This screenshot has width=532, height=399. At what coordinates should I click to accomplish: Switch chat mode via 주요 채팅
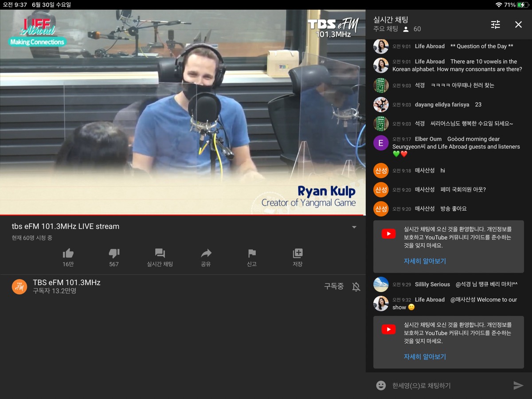click(x=386, y=29)
